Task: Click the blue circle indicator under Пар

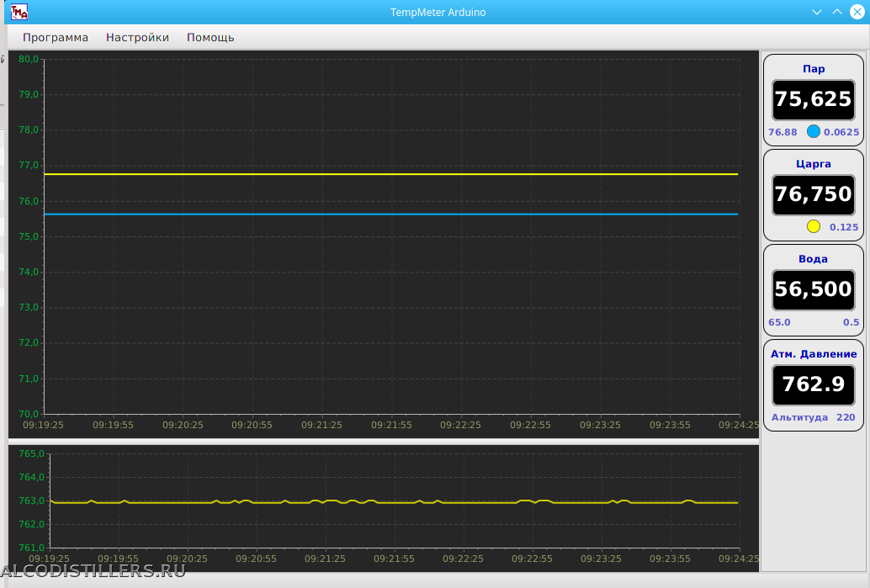Action: (x=814, y=131)
